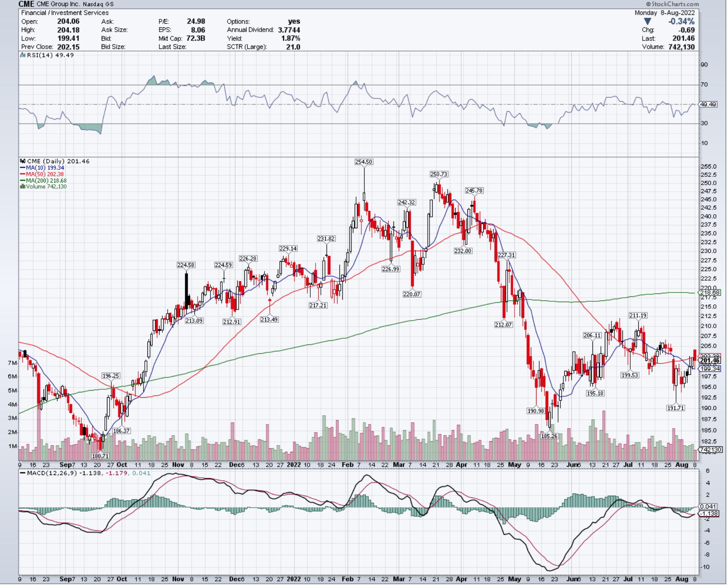Viewport: 728px width, 585px height.
Task: Click the 'MA(200) 218.68' legend entry
Action: [46, 180]
